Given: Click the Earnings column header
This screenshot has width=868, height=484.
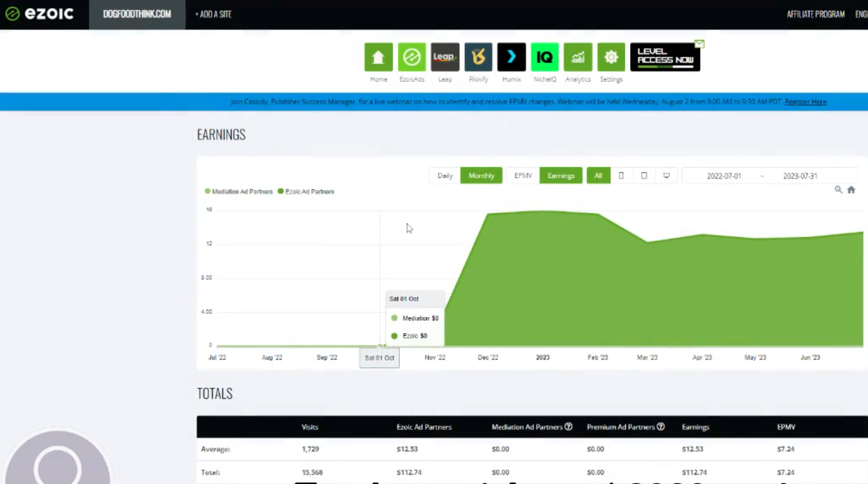Looking at the screenshot, I should click(x=695, y=427).
